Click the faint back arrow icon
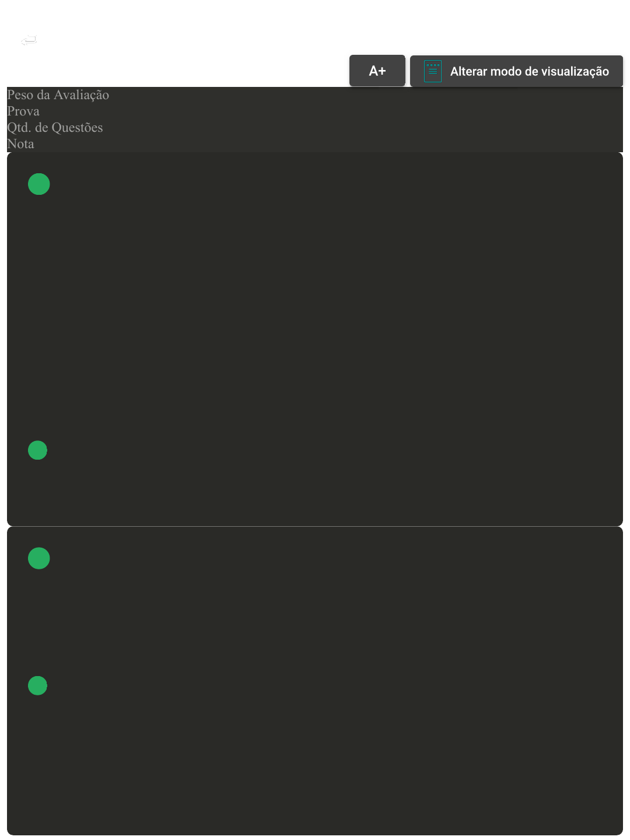 pos(29,40)
